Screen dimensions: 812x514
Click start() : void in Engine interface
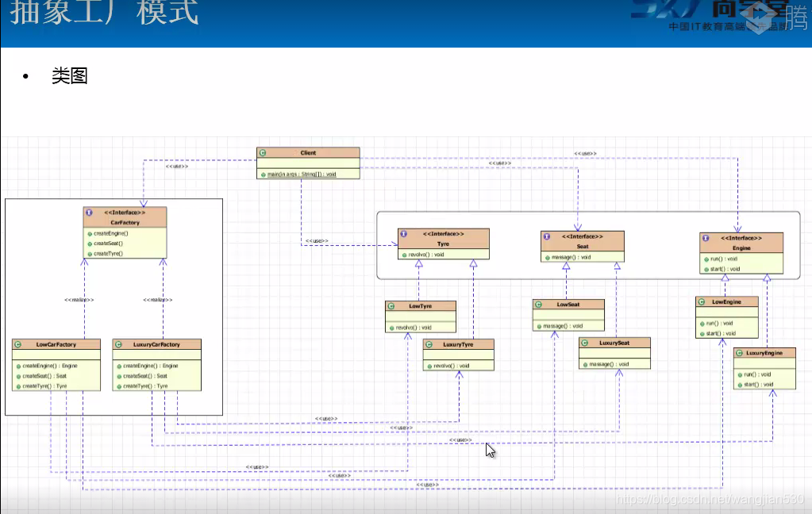[x=725, y=269]
